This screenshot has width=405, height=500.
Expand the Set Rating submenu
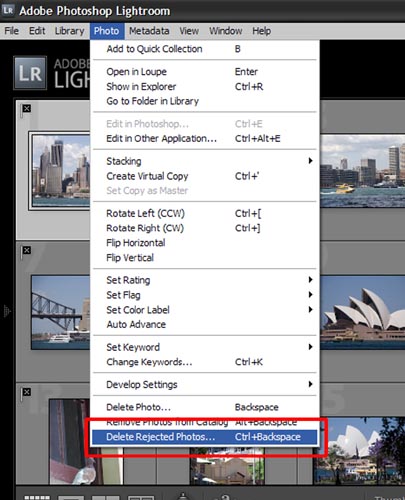click(205, 280)
